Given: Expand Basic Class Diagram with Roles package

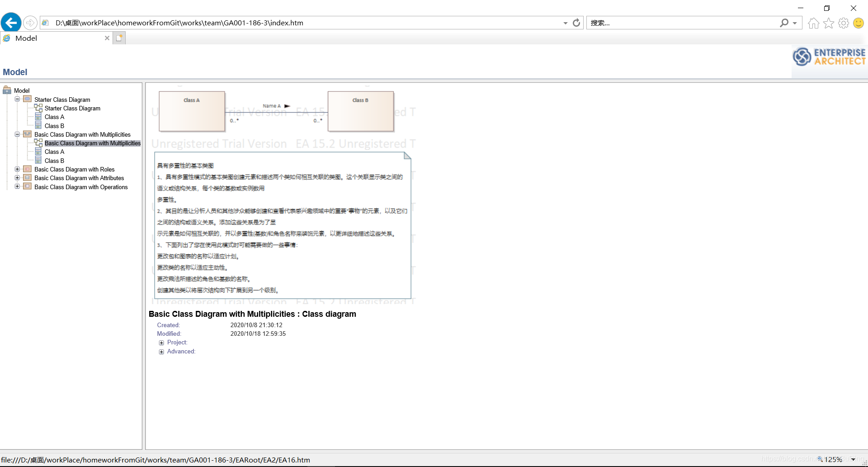Looking at the screenshot, I should click(x=17, y=169).
